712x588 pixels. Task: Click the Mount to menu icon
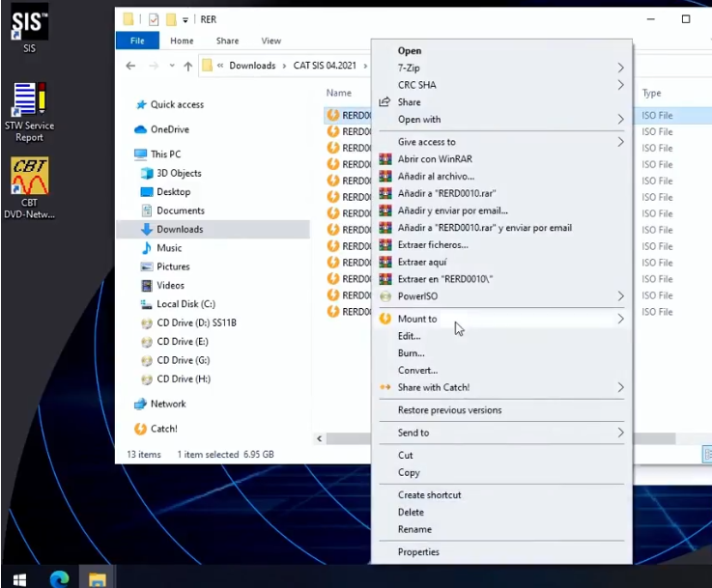(x=385, y=319)
